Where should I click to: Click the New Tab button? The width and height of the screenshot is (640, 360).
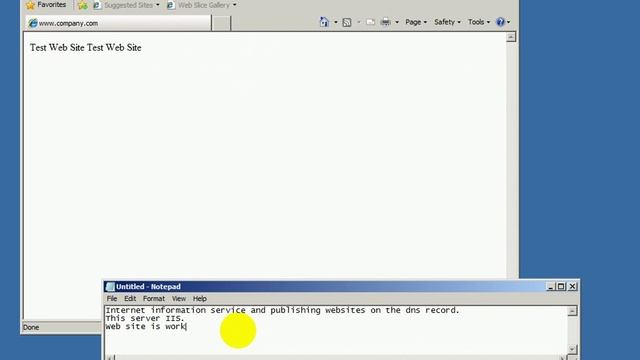pos(221,23)
